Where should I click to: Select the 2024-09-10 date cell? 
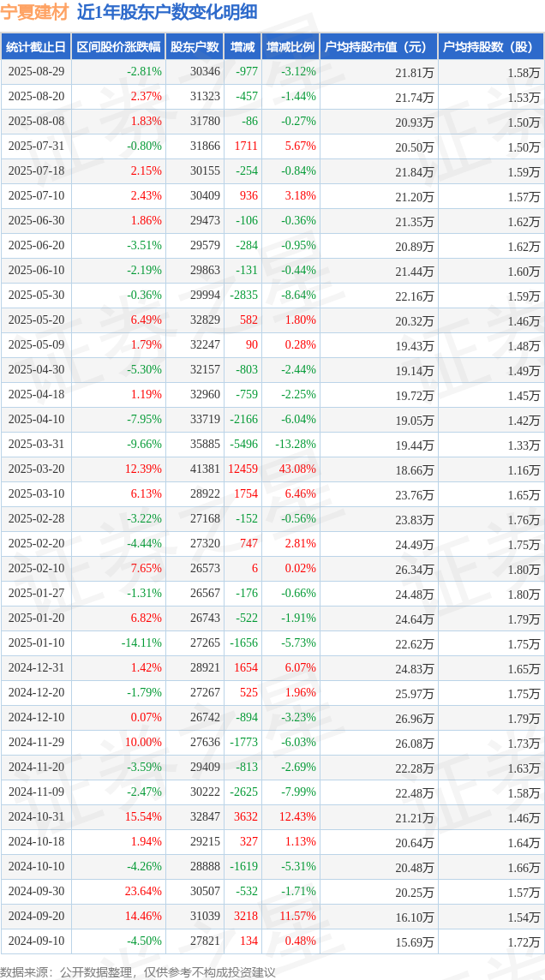(x=36, y=941)
